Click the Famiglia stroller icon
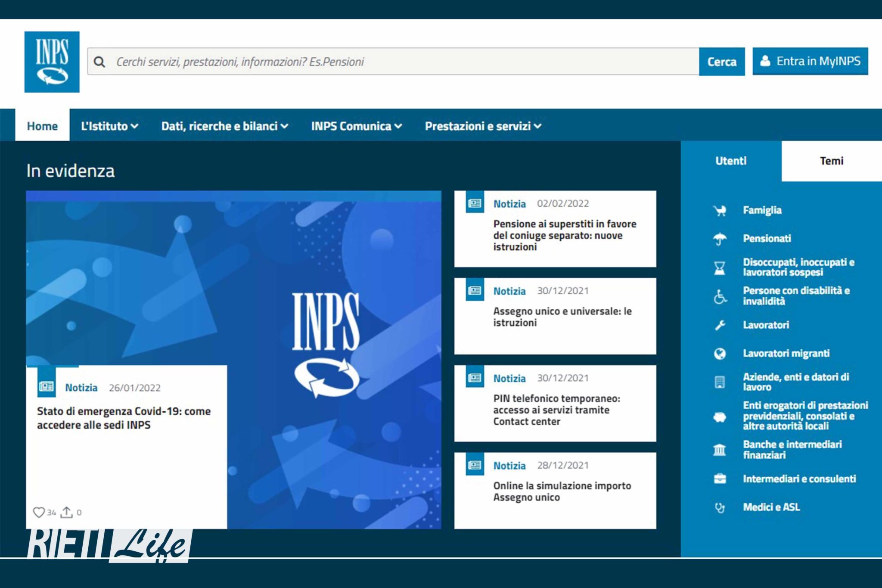Image resolution: width=882 pixels, height=588 pixels. [720, 210]
